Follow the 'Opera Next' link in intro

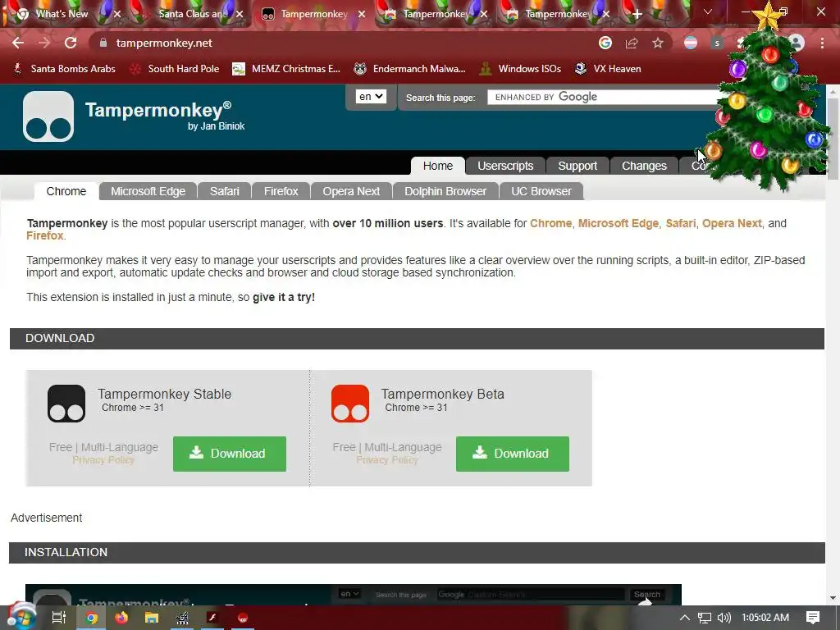pyautogui.click(x=732, y=223)
